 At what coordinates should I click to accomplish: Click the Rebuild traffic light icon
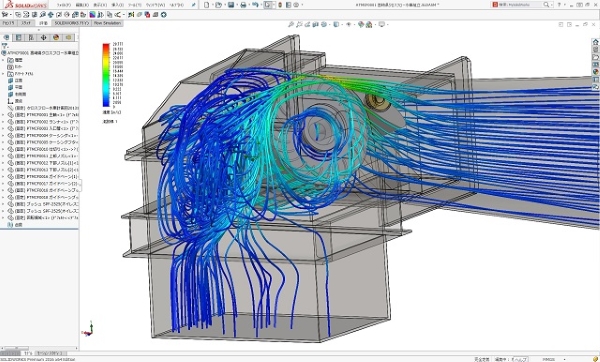280,5
